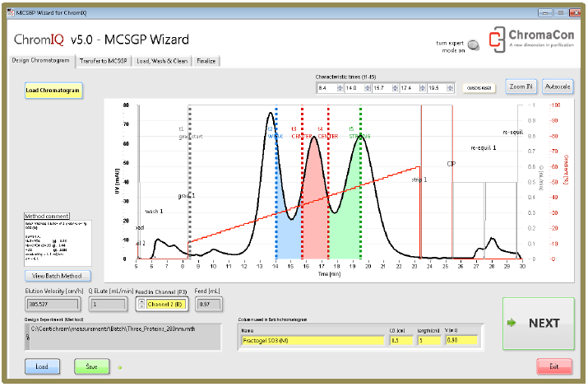Select the blue t2 WEAK cursor line

276,198
